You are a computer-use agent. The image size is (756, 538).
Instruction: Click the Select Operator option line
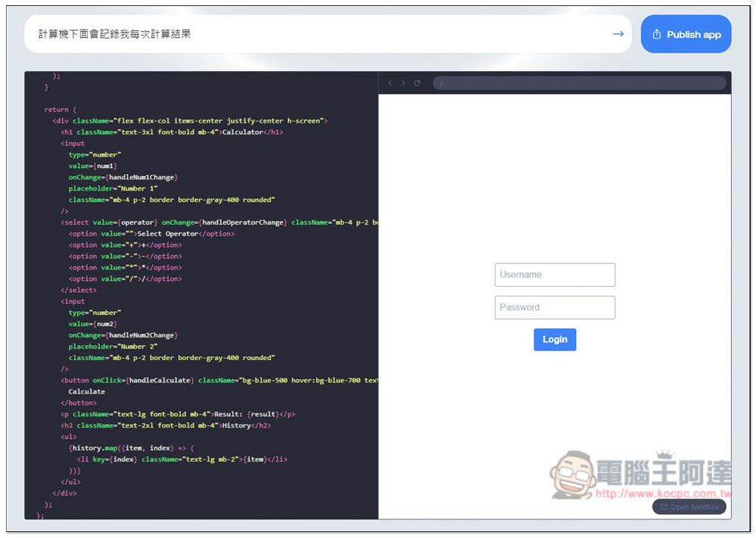tap(151, 234)
